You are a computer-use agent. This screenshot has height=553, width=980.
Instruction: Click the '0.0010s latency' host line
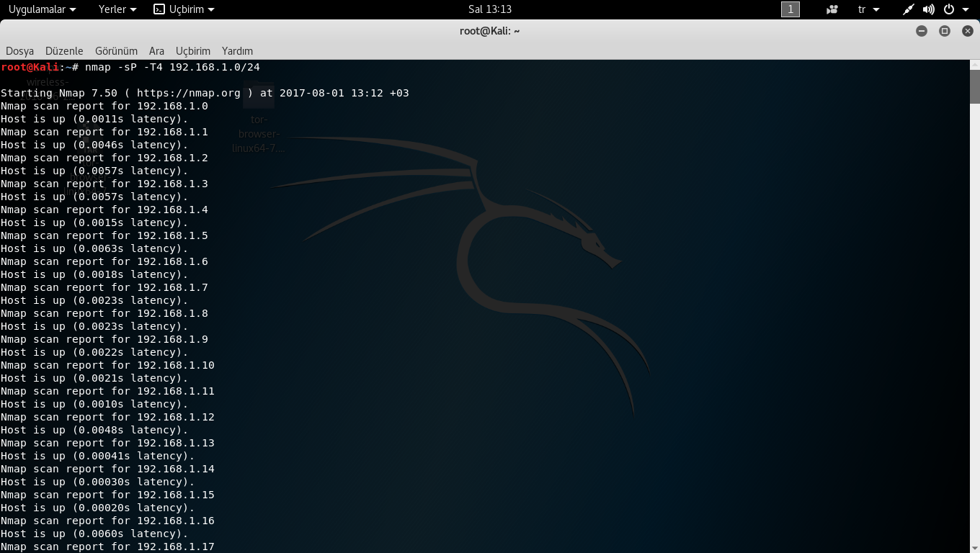[x=94, y=404]
